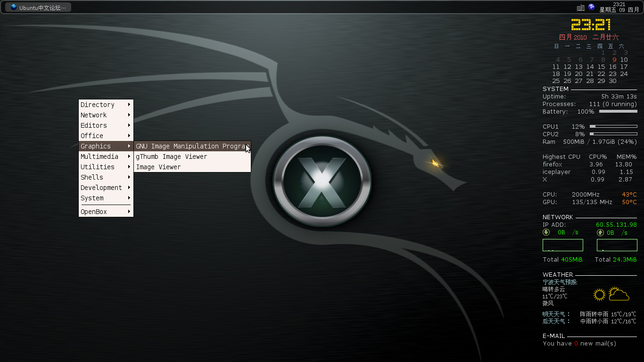Launch gThumb Image Viewer
Screen dimensions: 644x362
click(x=192, y=156)
